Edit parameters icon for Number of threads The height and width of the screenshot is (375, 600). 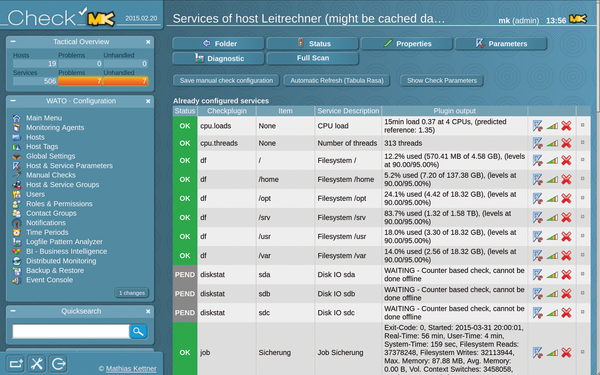pyautogui.click(x=537, y=143)
